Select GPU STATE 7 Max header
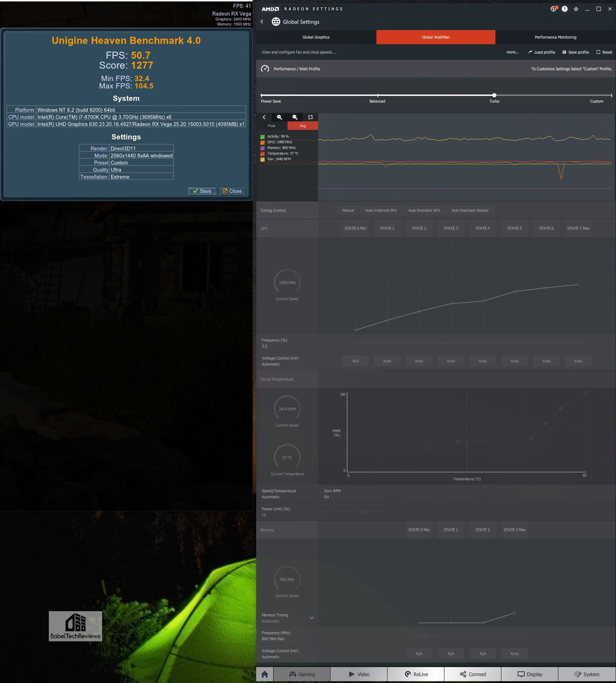 [x=578, y=229]
